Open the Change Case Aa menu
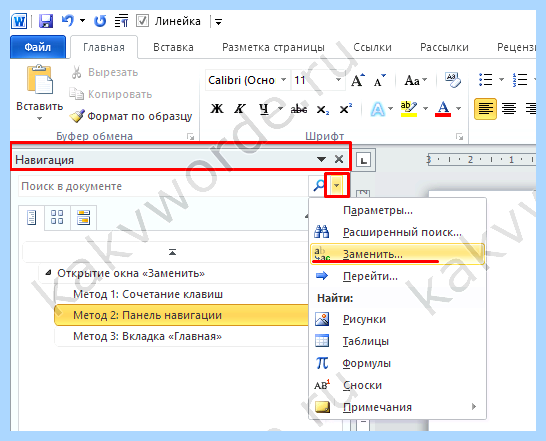 [x=415, y=80]
